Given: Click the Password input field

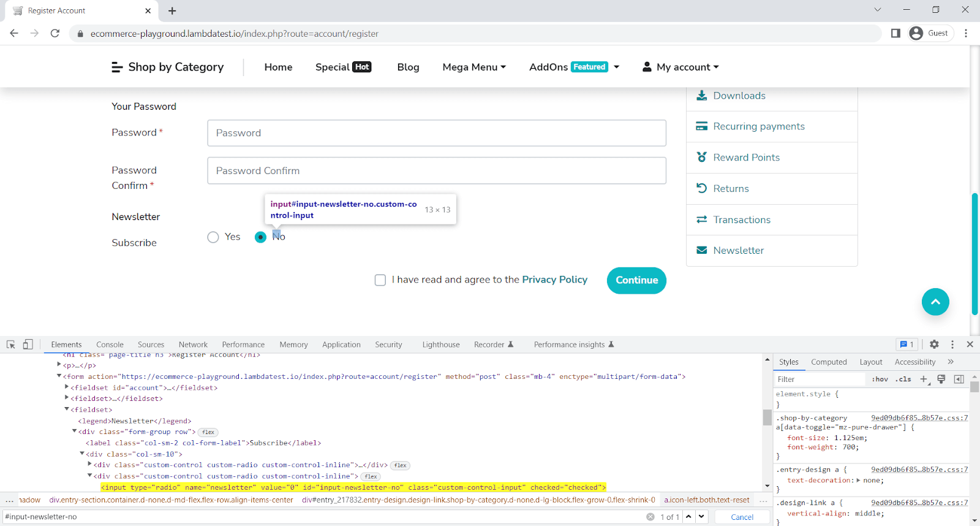Looking at the screenshot, I should 436,133.
